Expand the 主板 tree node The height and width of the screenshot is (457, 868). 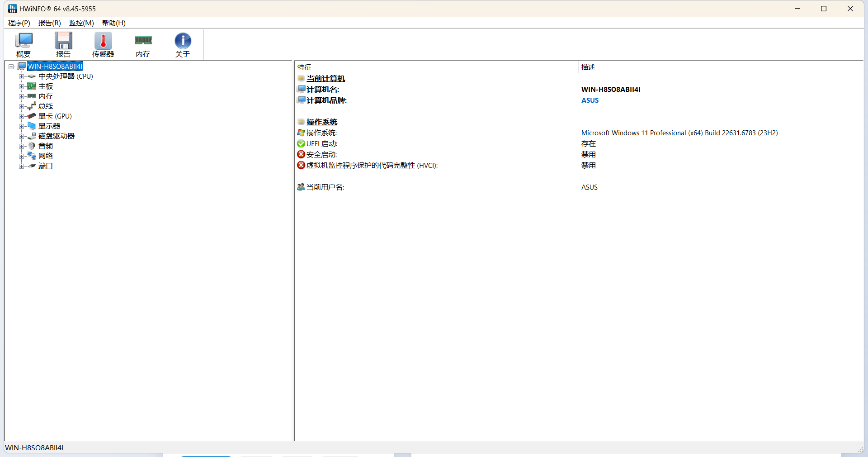(21, 86)
